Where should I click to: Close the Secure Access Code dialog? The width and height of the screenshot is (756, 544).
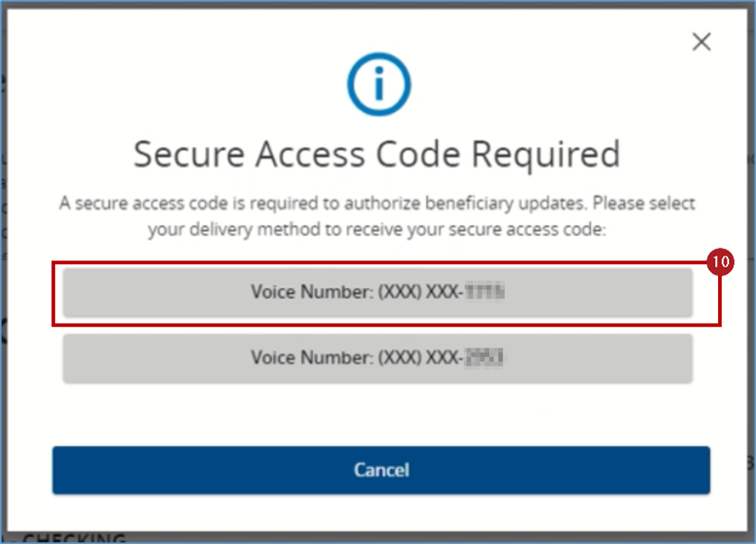pos(701,42)
